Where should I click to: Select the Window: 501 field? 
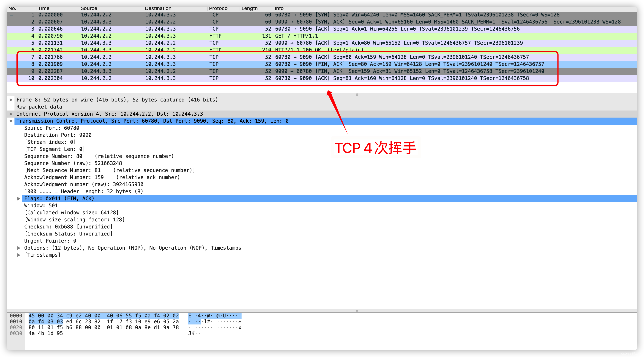click(41, 205)
